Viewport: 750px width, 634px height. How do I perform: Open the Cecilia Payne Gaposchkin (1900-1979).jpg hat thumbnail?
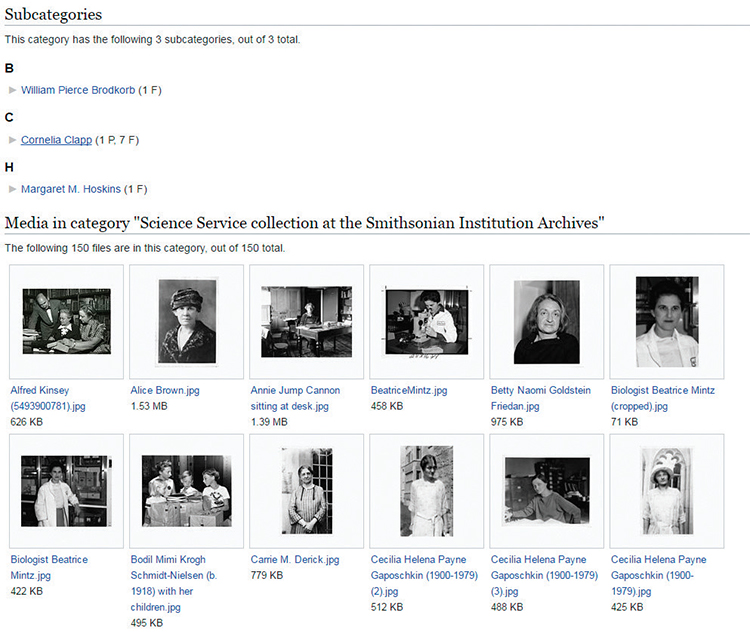click(667, 491)
